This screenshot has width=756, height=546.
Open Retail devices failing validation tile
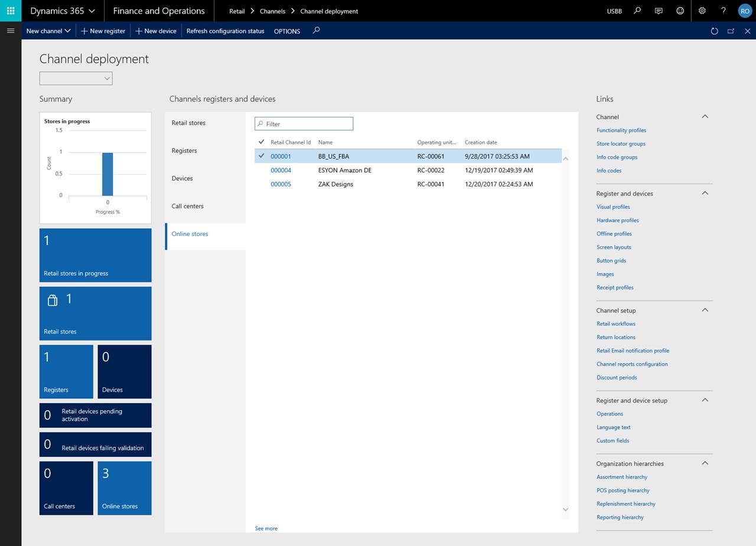tap(95, 444)
